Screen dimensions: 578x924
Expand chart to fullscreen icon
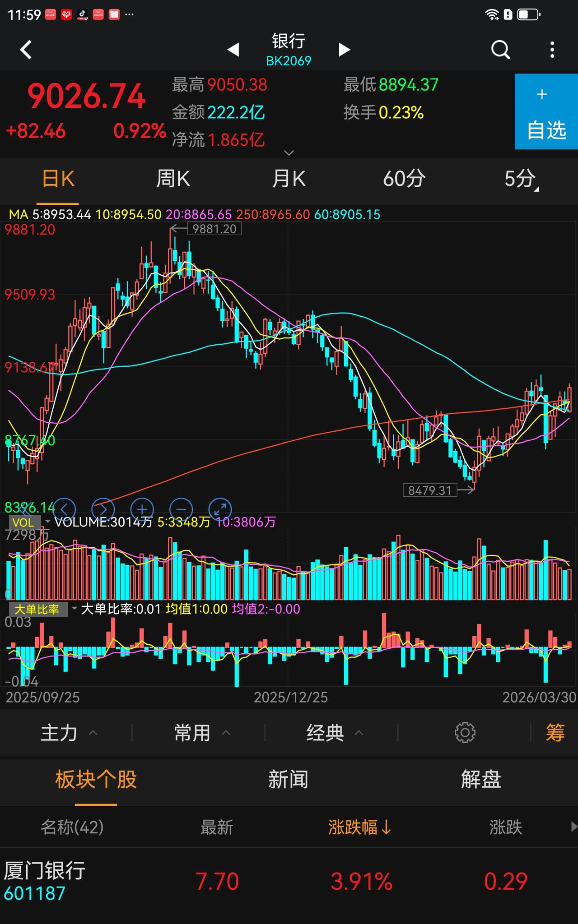click(x=220, y=509)
